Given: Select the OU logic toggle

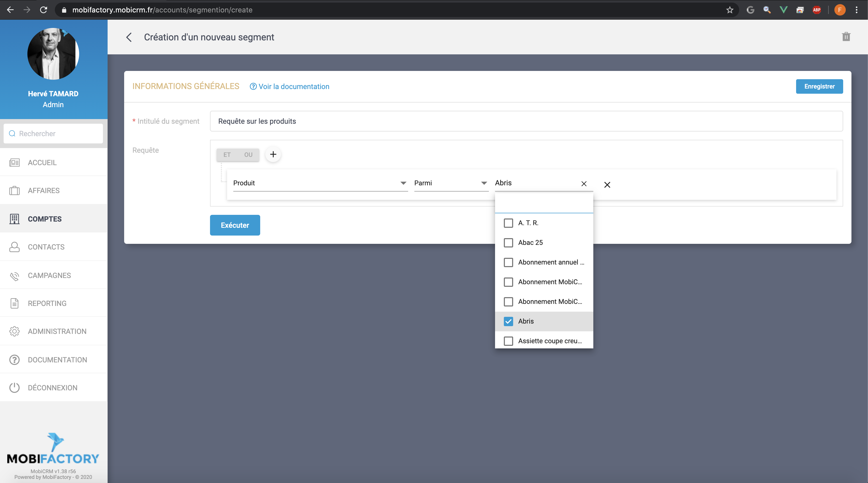Looking at the screenshot, I should [248, 155].
